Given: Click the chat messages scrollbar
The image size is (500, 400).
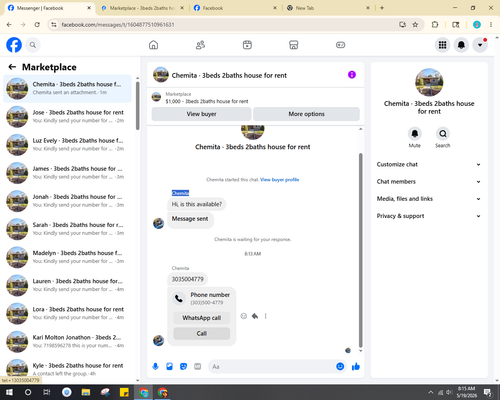Looking at the screenshot, I should click(x=360, y=250).
